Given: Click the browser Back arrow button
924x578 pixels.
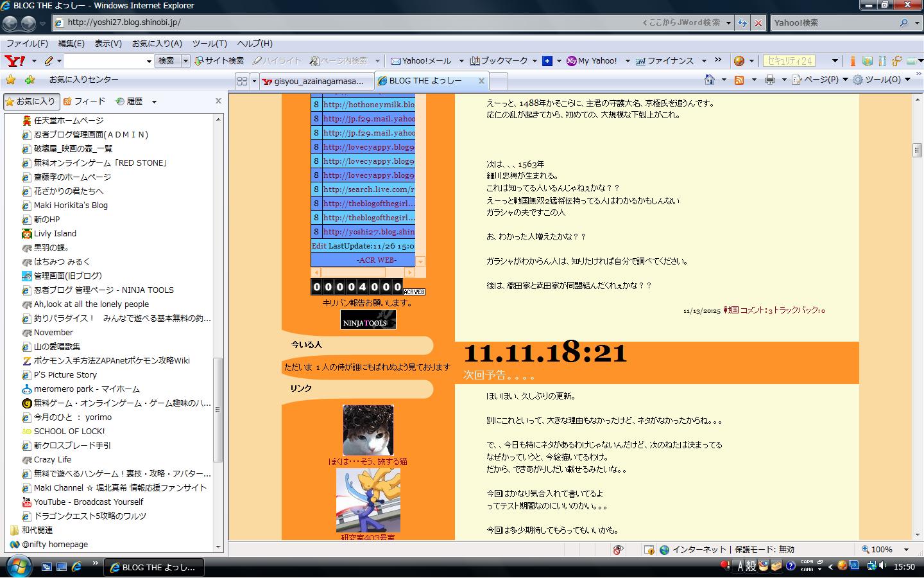Looking at the screenshot, I should [x=10, y=24].
